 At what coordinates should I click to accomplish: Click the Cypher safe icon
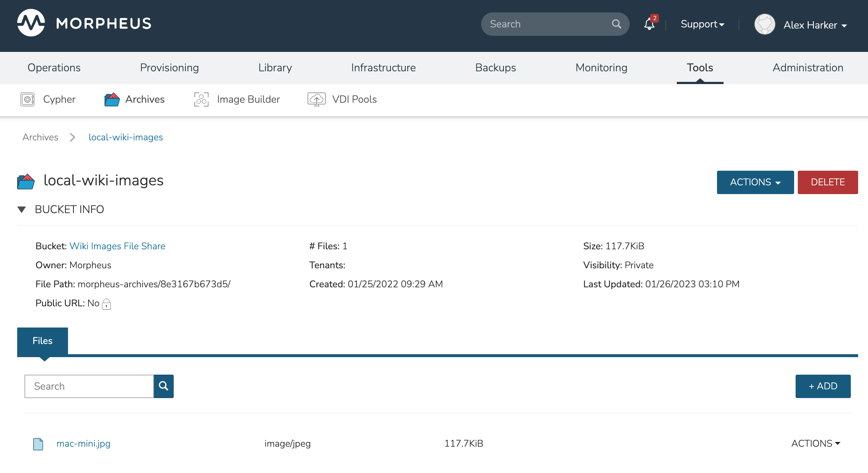27,99
